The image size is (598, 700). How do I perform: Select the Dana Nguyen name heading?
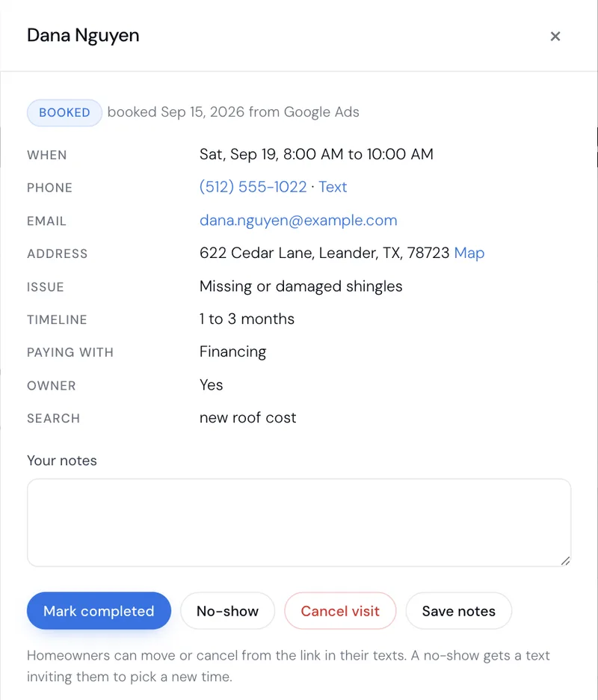point(83,35)
